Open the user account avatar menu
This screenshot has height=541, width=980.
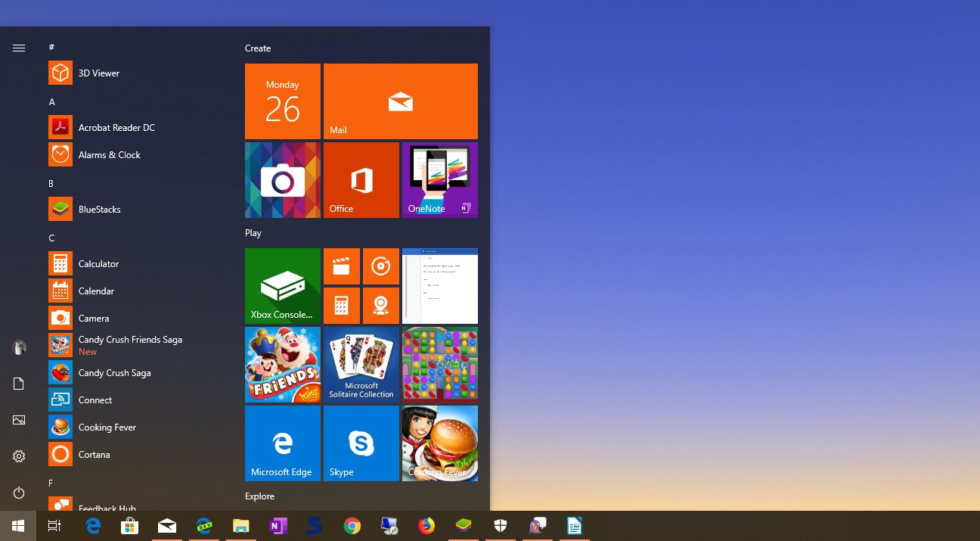(19, 347)
